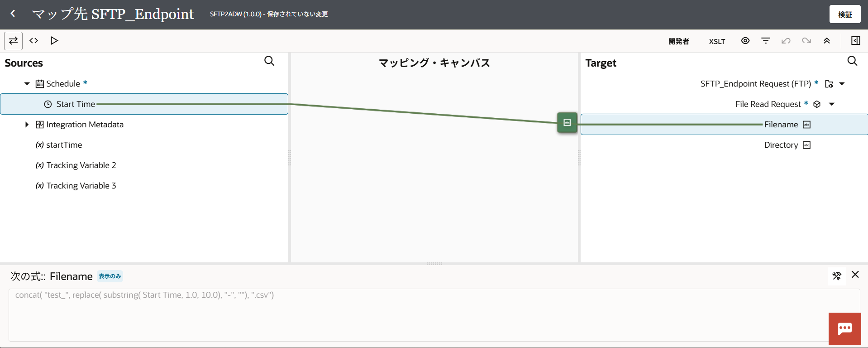
Task: Search sources with the magnifier icon
Action: [269, 61]
